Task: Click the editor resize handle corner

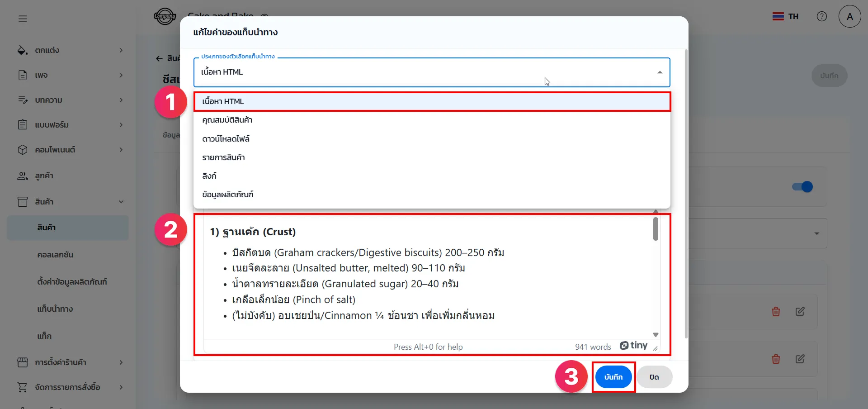Action: tap(655, 348)
